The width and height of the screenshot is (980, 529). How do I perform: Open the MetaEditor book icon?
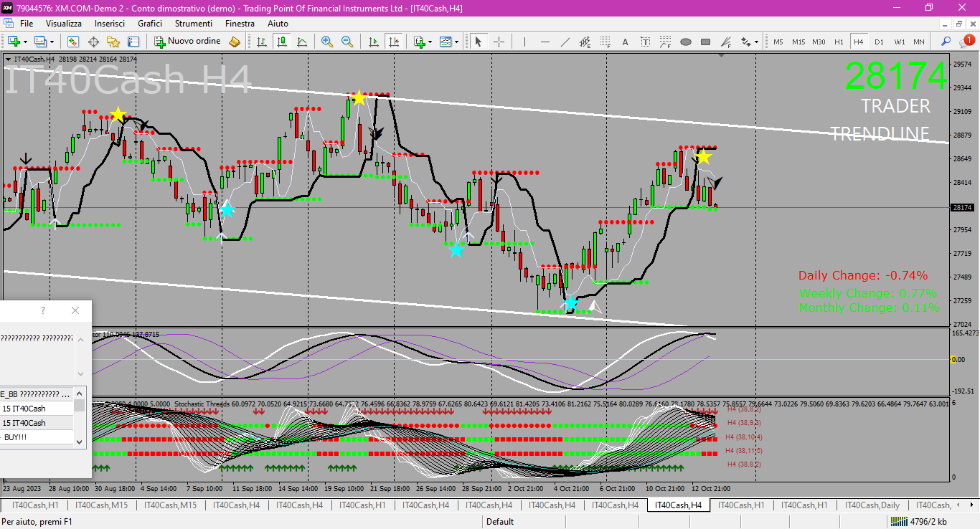pos(235,42)
